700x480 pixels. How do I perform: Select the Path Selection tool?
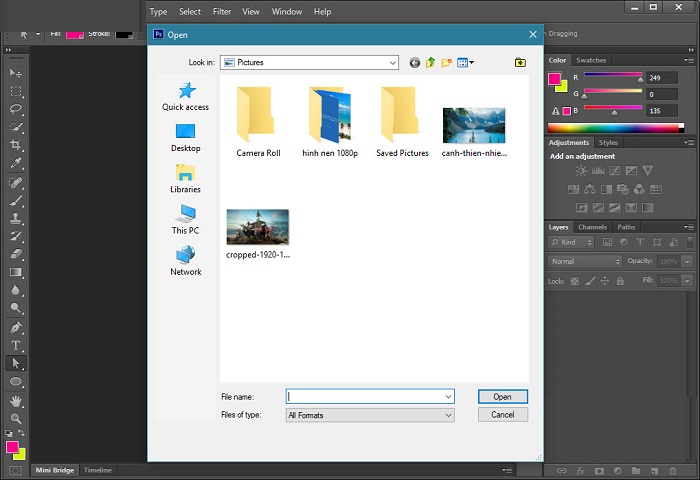pos(16,363)
